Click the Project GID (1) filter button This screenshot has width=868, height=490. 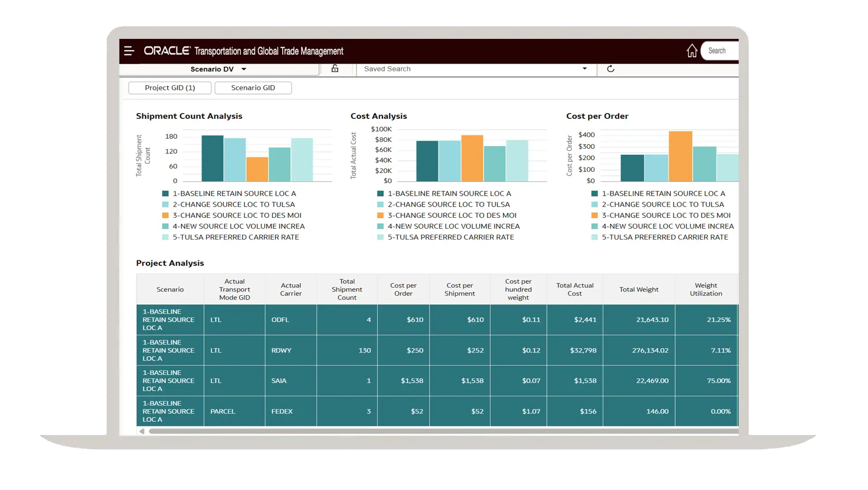170,88
